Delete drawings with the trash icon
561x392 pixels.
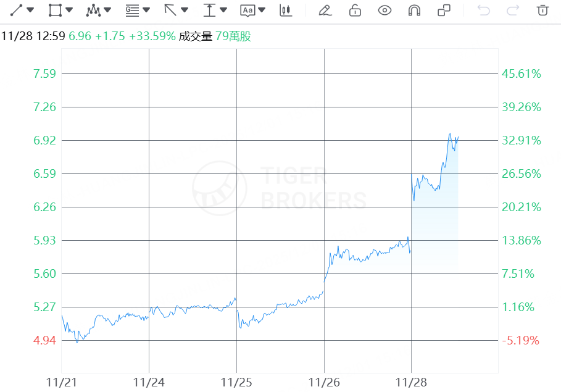tap(542, 10)
